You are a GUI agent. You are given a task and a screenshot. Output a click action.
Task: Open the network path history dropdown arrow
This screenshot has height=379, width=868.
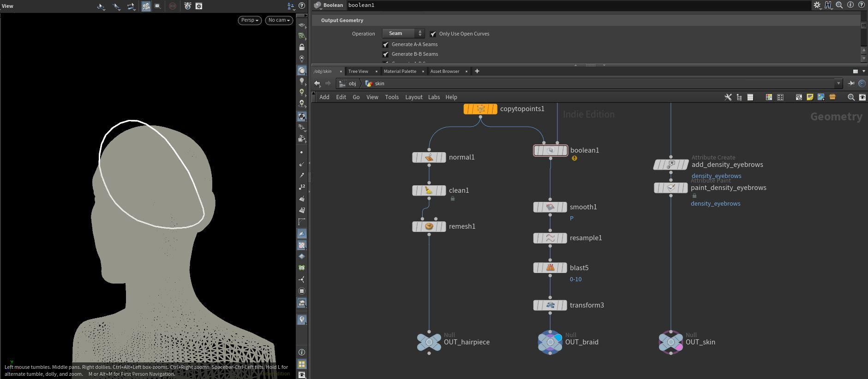coord(838,83)
